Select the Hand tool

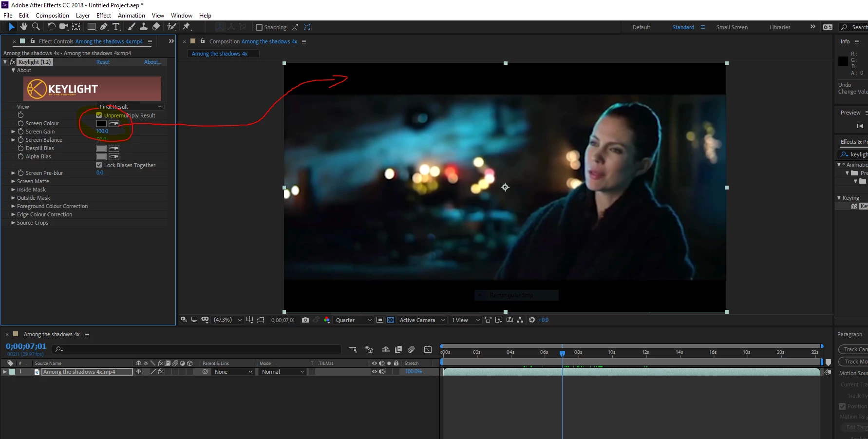(23, 27)
